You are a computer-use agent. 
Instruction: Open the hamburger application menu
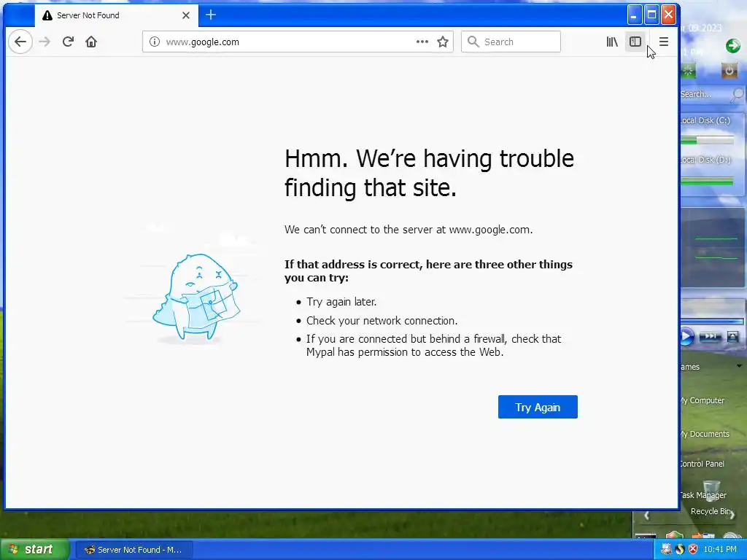point(664,42)
